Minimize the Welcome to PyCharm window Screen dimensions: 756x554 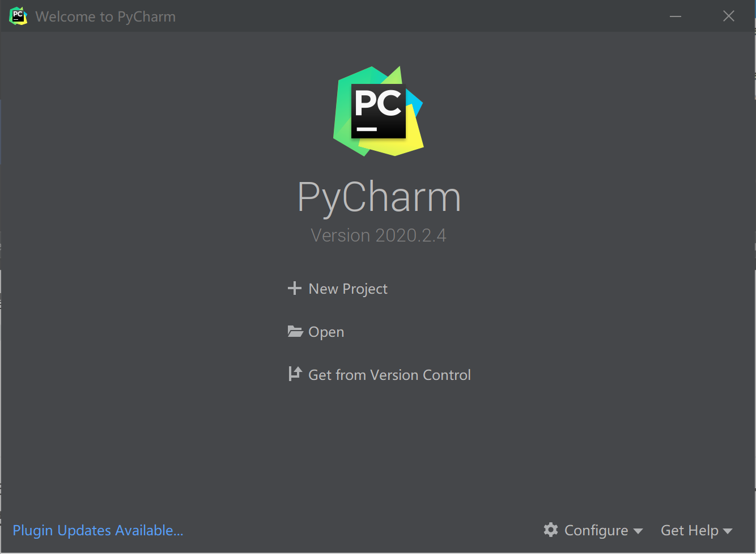676,16
